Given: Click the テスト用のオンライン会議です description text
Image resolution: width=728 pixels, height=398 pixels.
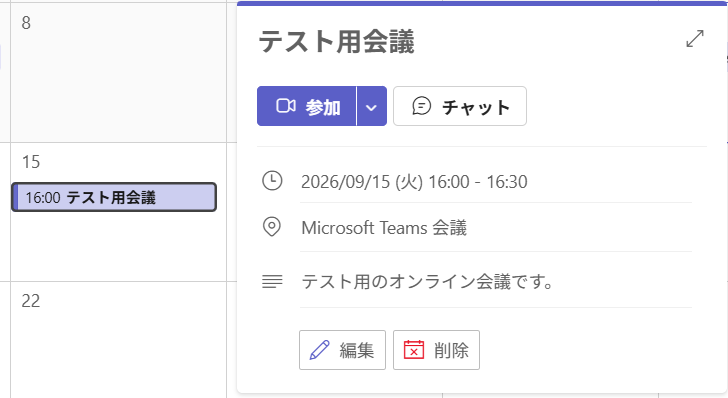Looking at the screenshot, I should pos(427,281).
